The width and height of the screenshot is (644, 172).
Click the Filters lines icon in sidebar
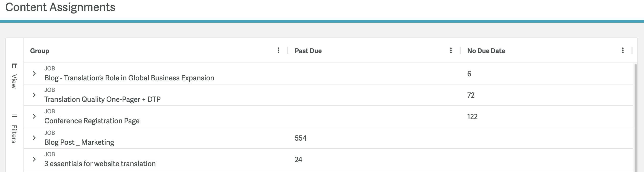pyautogui.click(x=15, y=116)
